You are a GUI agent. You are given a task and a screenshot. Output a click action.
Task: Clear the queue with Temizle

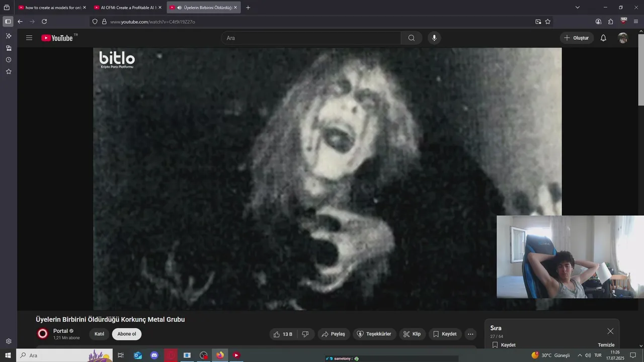[606, 345]
